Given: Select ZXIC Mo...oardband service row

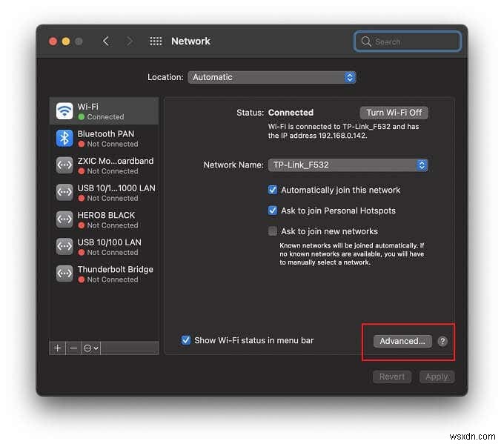Looking at the screenshot, I should 104,165.
